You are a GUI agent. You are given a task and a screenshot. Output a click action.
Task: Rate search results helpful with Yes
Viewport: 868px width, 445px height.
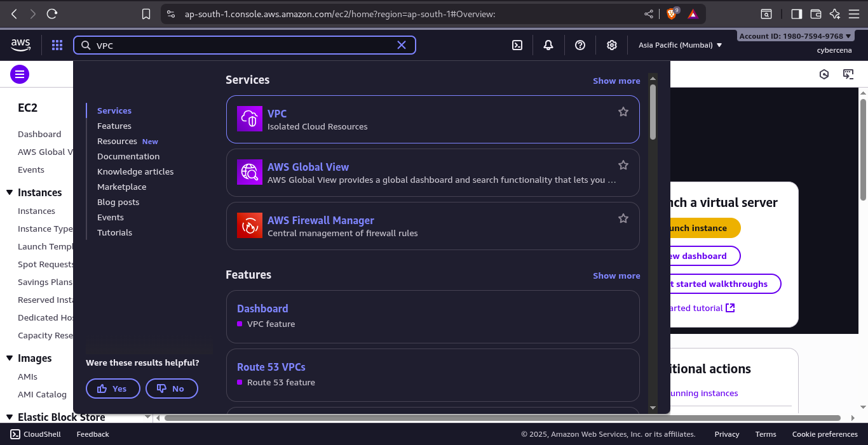113,389
